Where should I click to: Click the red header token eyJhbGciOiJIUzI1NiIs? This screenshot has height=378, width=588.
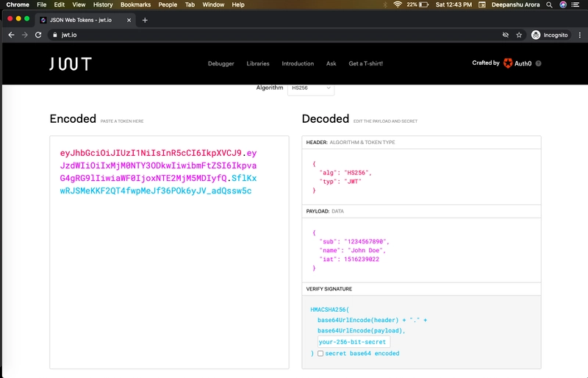(151, 153)
